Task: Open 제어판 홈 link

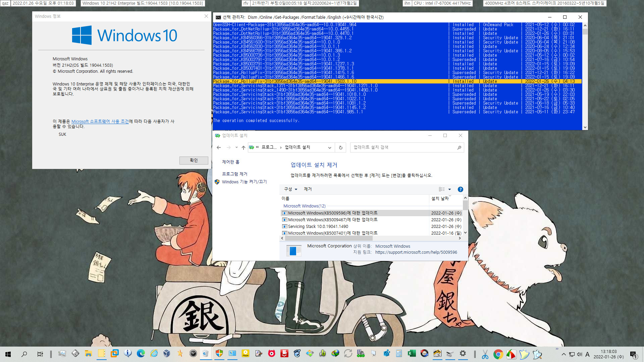Action: pyautogui.click(x=231, y=162)
